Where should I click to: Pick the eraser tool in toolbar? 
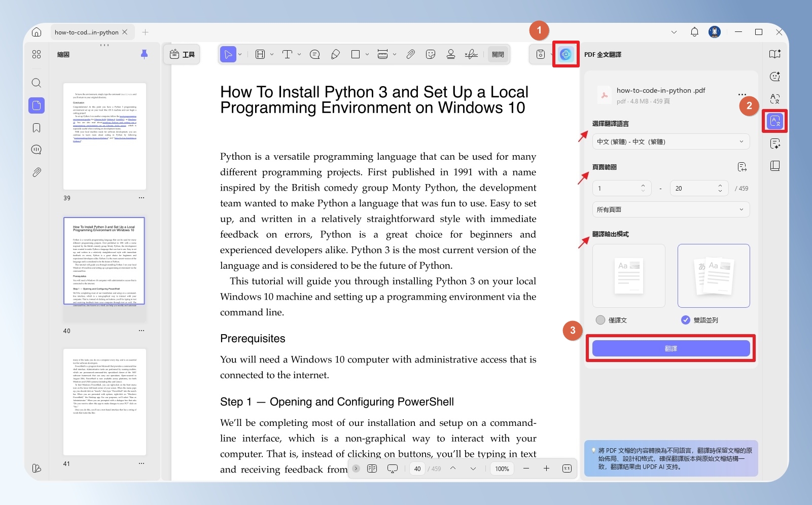click(335, 54)
